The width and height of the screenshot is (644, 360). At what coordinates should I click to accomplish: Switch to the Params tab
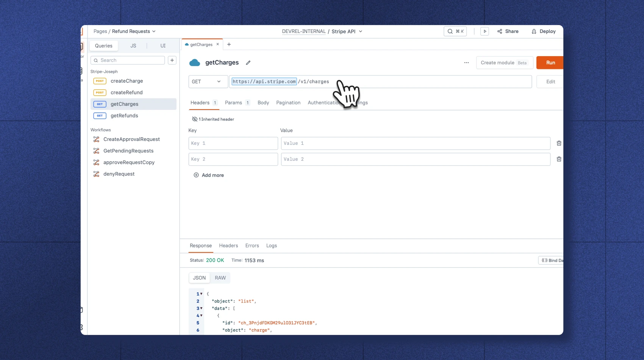[233, 102]
